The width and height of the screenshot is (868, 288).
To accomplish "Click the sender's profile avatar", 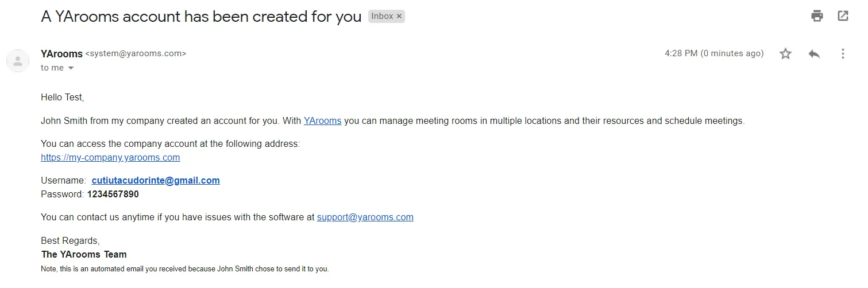I will (18, 60).
